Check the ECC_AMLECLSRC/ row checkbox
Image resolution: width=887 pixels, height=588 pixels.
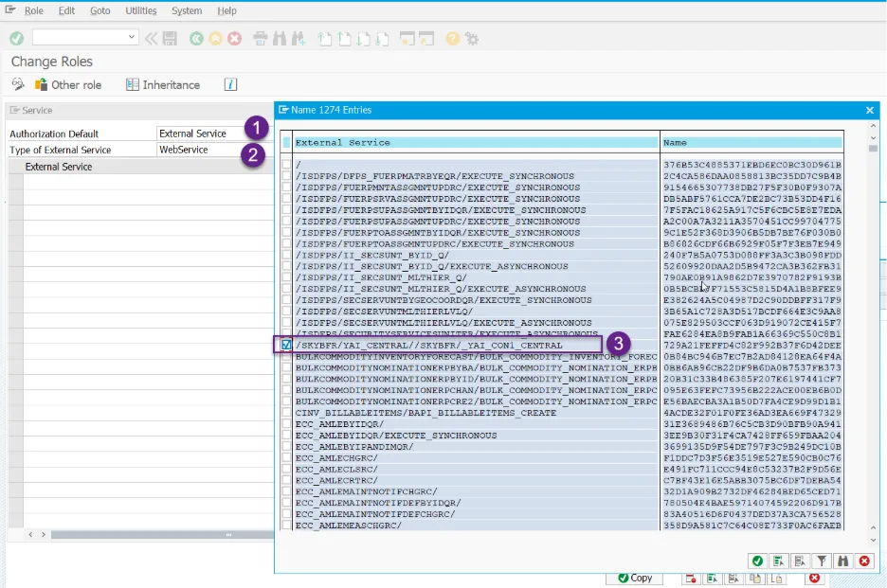click(286, 470)
